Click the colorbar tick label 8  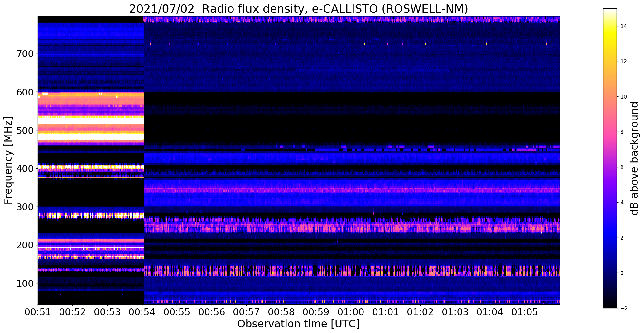click(622, 132)
